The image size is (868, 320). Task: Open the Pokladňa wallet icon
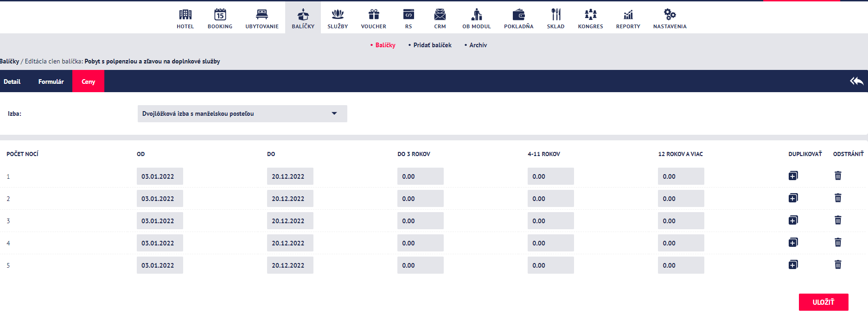(x=519, y=14)
